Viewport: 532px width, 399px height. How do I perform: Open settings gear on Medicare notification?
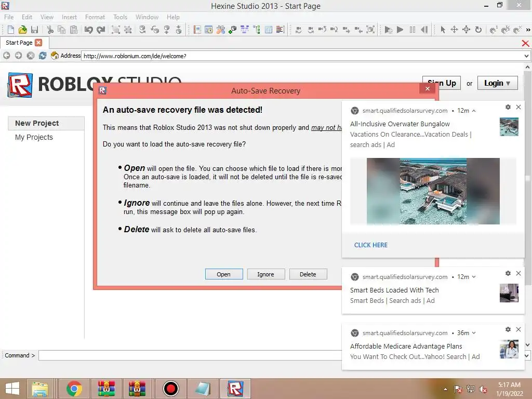(x=508, y=329)
